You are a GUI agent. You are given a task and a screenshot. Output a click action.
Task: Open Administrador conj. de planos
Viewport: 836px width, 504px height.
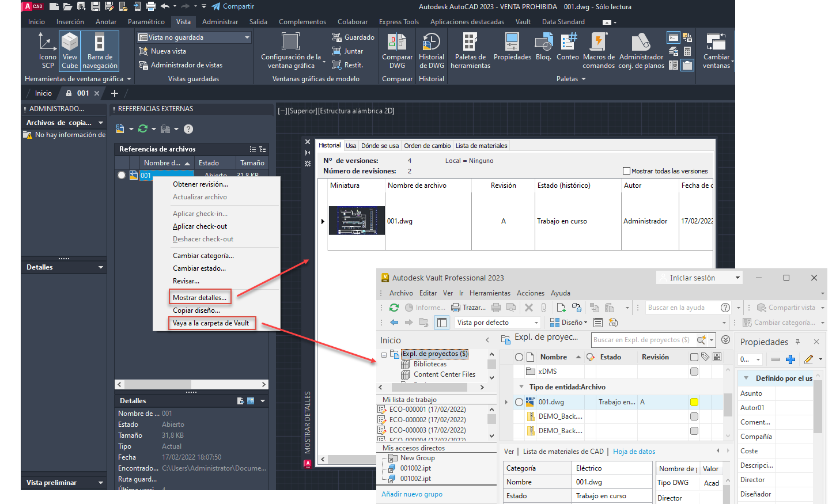641,51
